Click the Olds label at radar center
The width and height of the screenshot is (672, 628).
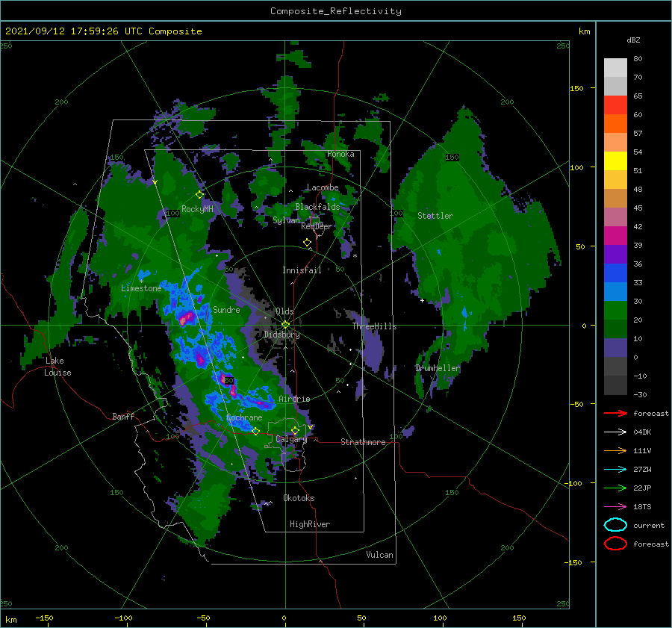pos(284,311)
